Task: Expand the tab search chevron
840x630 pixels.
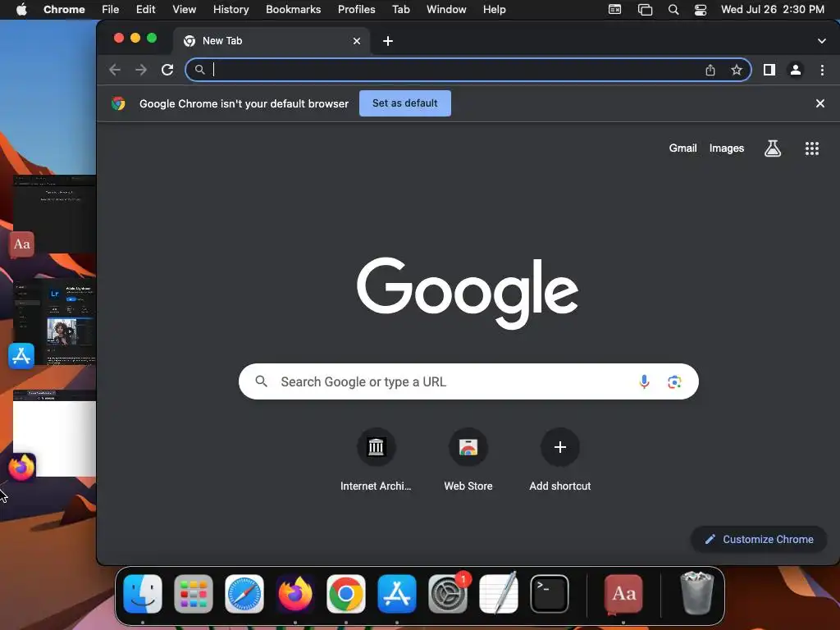Action: (x=821, y=41)
